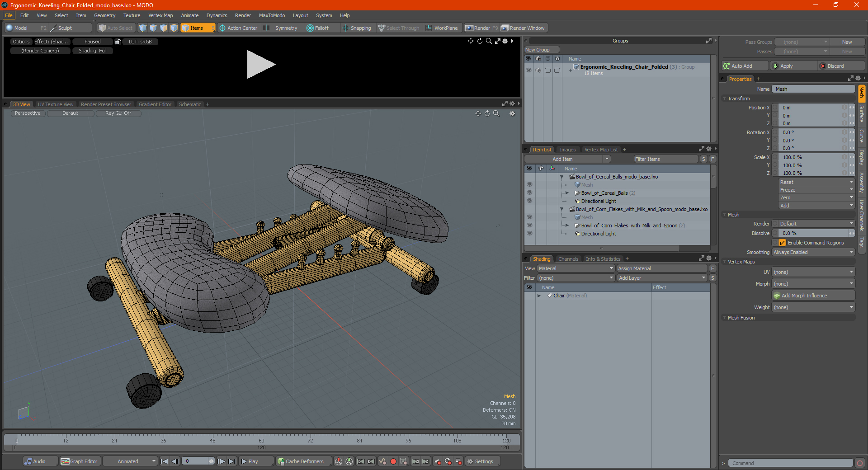Open Graph Editor

click(x=79, y=461)
